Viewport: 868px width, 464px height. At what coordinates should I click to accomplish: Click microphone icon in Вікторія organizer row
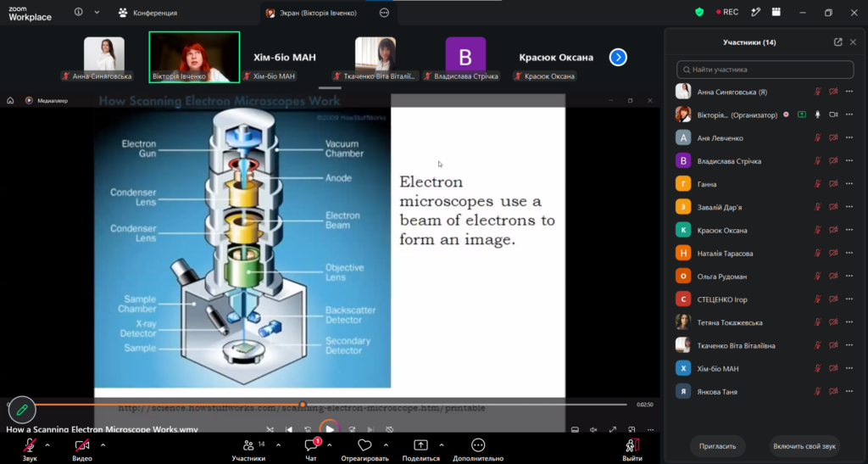point(818,115)
